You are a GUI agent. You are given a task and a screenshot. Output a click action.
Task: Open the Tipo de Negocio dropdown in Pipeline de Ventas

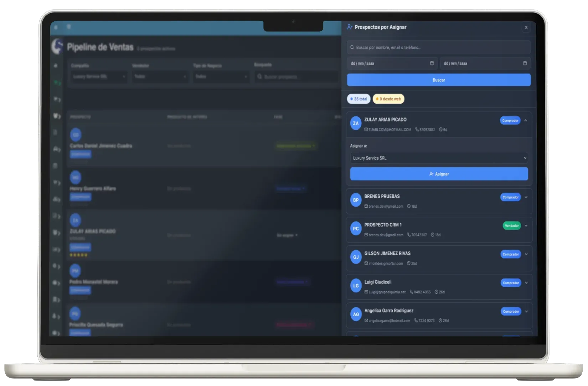tap(221, 77)
